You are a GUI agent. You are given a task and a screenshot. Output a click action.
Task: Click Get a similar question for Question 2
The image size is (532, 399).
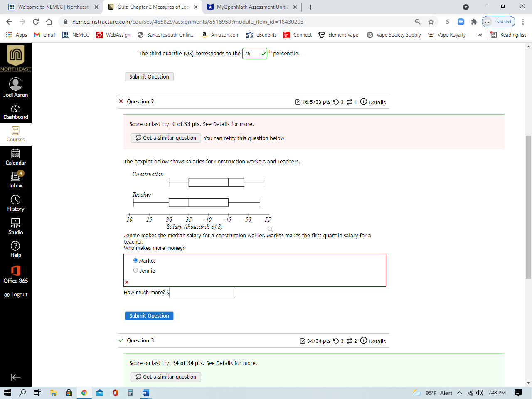pyautogui.click(x=165, y=138)
